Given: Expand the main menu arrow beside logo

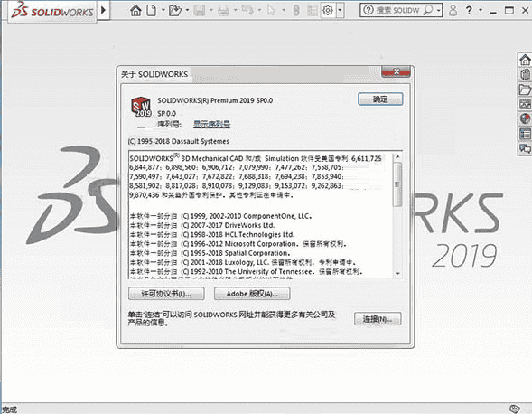Looking at the screenshot, I should (x=104, y=10).
